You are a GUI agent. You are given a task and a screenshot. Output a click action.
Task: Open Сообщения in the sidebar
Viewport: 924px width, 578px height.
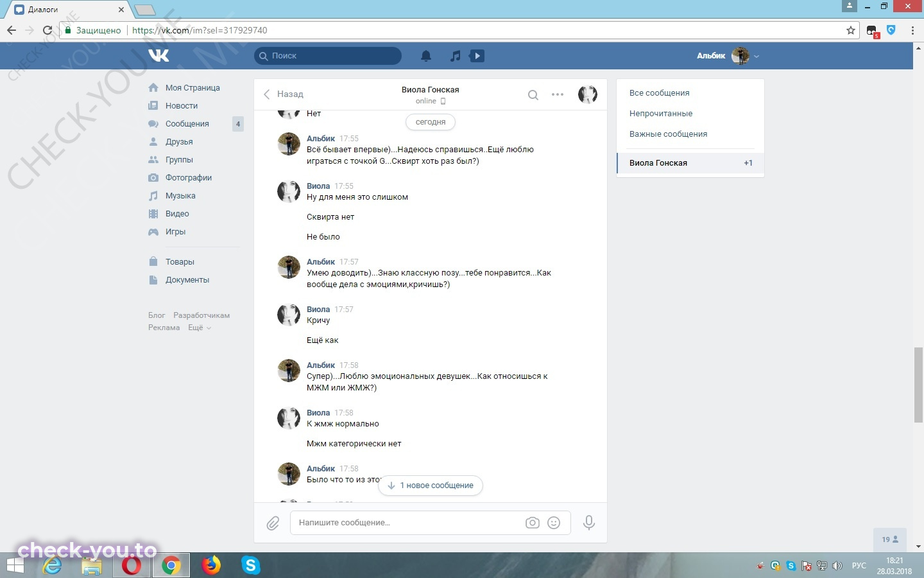tap(187, 123)
